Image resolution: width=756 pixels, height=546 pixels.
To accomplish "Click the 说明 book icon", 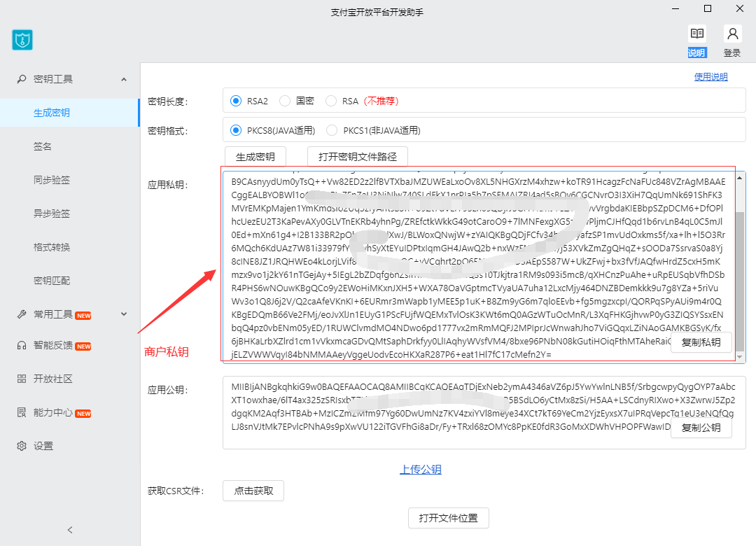I will tap(696, 34).
